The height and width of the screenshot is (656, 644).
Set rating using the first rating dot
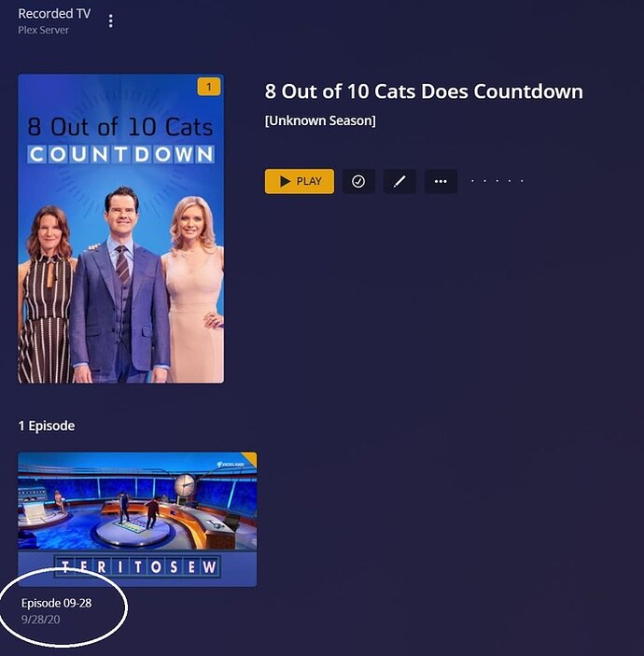(x=473, y=181)
